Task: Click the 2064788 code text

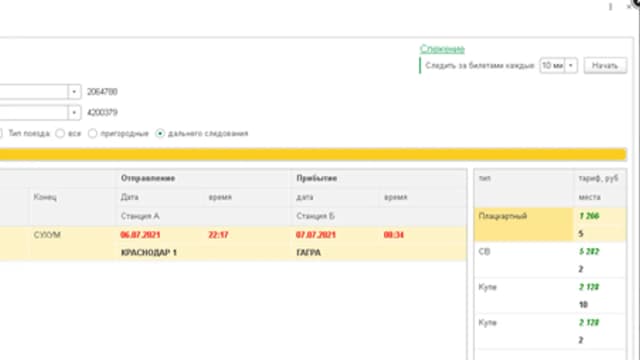Action: point(102,91)
